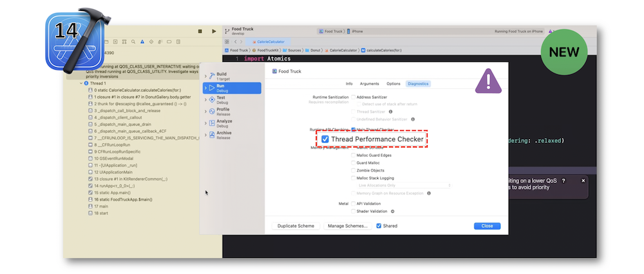Expand the Archive action chevron
The width and height of the screenshot is (644, 274).
[206, 135]
